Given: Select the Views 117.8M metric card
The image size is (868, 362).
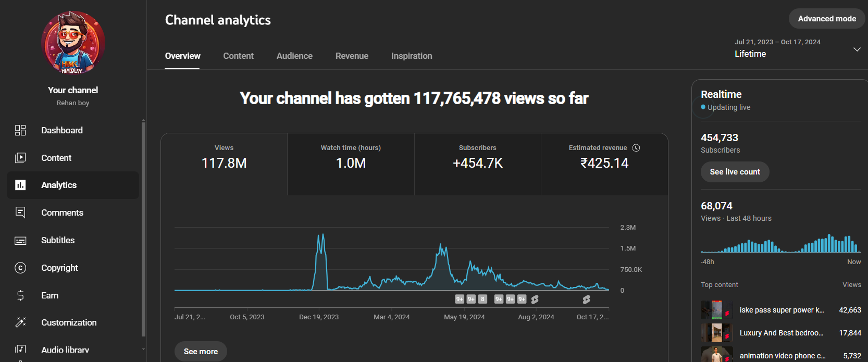Looking at the screenshot, I should pyautogui.click(x=224, y=164).
